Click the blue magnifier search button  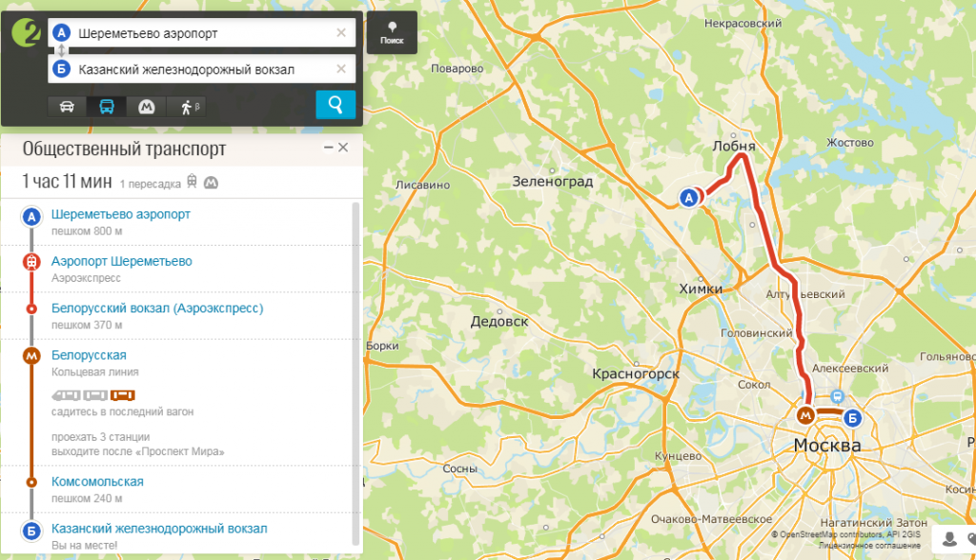coord(335,105)
